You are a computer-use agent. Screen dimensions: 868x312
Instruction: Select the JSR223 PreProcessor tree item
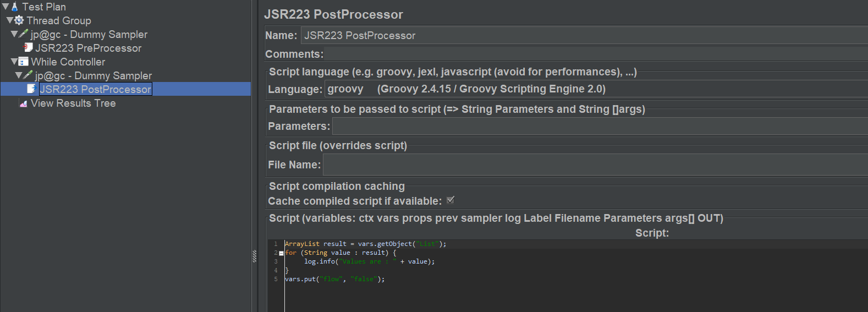pos(89,48)
